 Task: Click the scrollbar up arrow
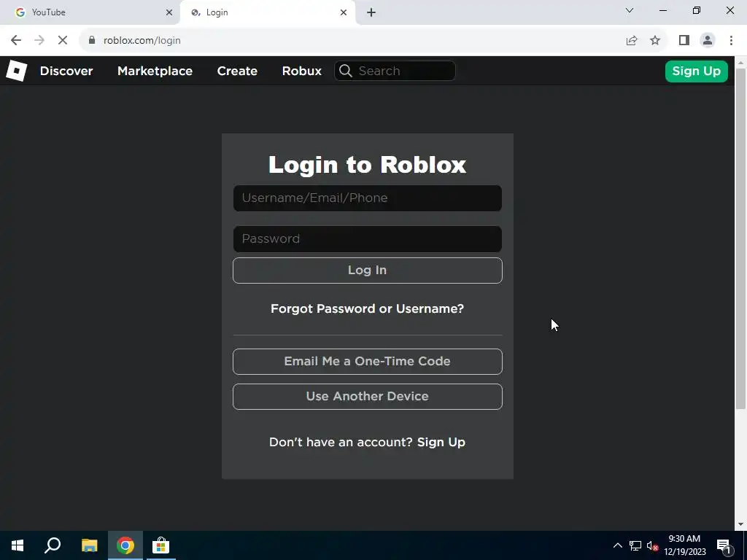(740, 63)
